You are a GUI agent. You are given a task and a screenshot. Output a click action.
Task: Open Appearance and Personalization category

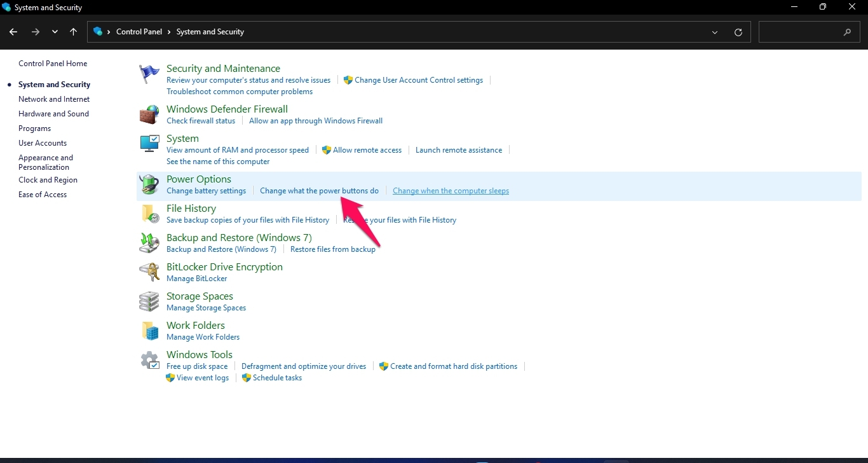[x=46, y=162]
